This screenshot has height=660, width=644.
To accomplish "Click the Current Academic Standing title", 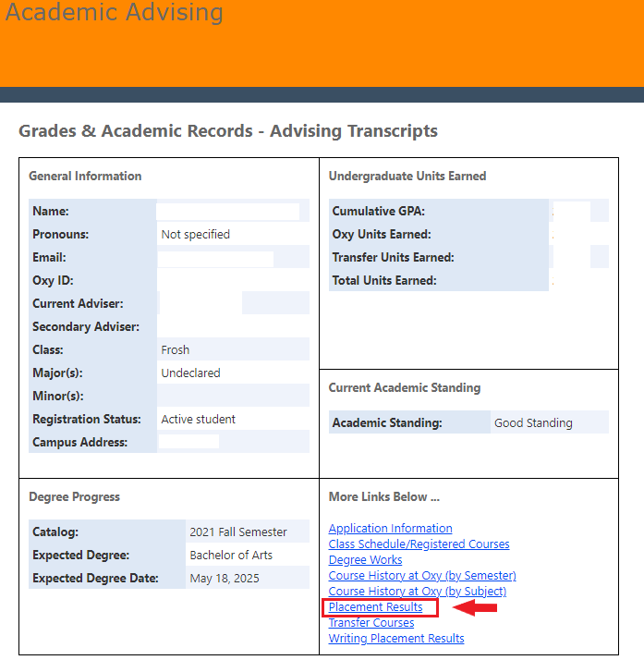I will pos(405,387).
